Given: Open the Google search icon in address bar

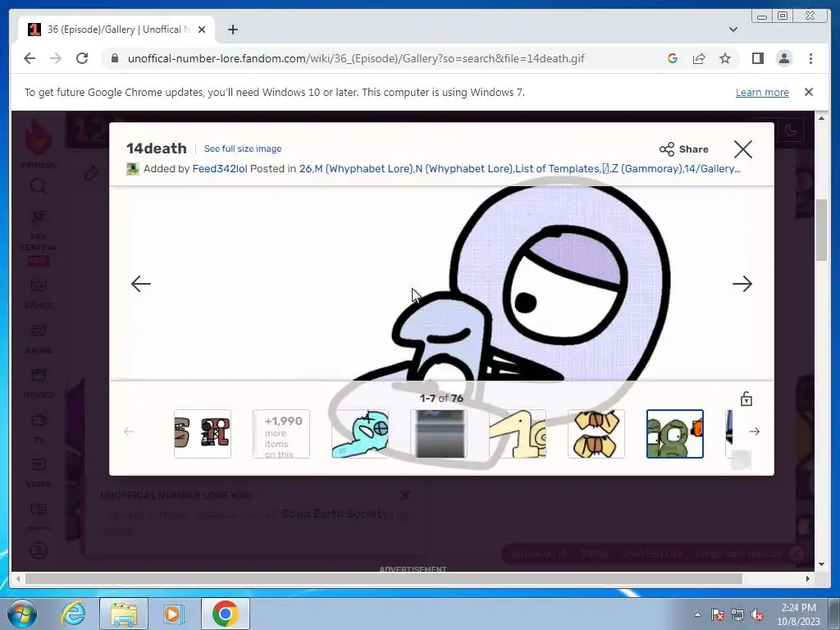Looking at the screenshot, I should (673, 58).
